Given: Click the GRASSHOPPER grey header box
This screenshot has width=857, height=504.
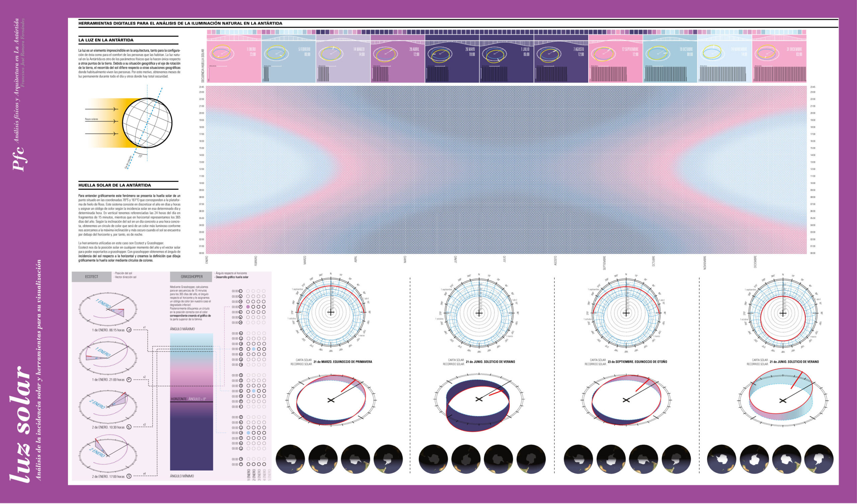Looking at the screenshot, I should tap(191, 277).
